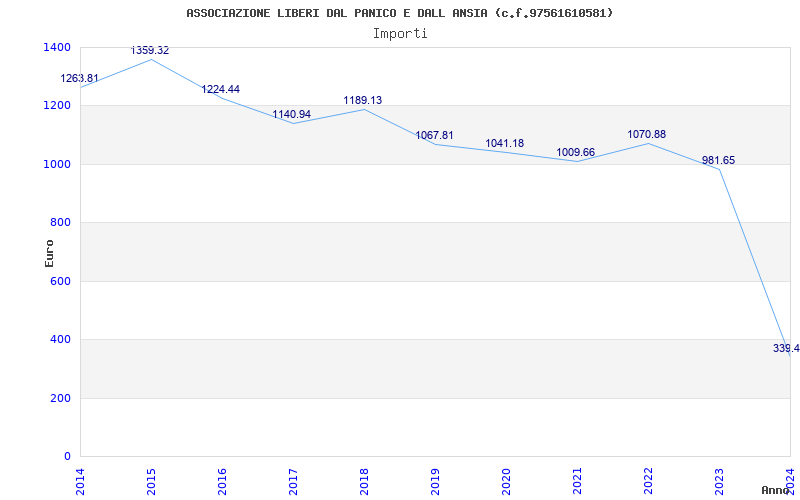The width and height of the screenshot is (800, 500).
Task: Click the y-axis tick 0
Action: pos(67,456)
